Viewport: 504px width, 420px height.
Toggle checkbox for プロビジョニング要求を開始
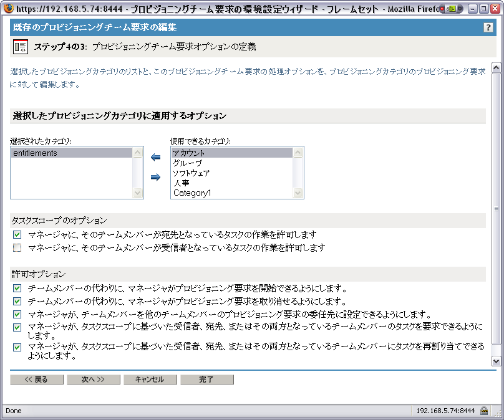coord(17,288)
